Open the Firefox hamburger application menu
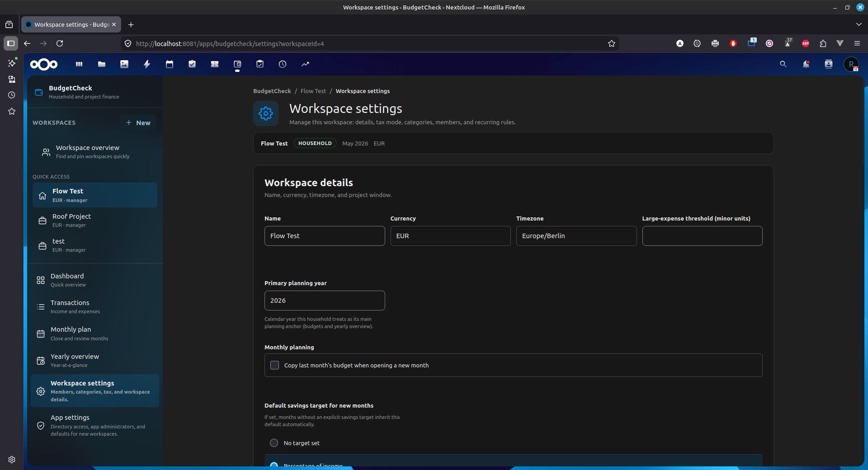 [x=857, y=43]
